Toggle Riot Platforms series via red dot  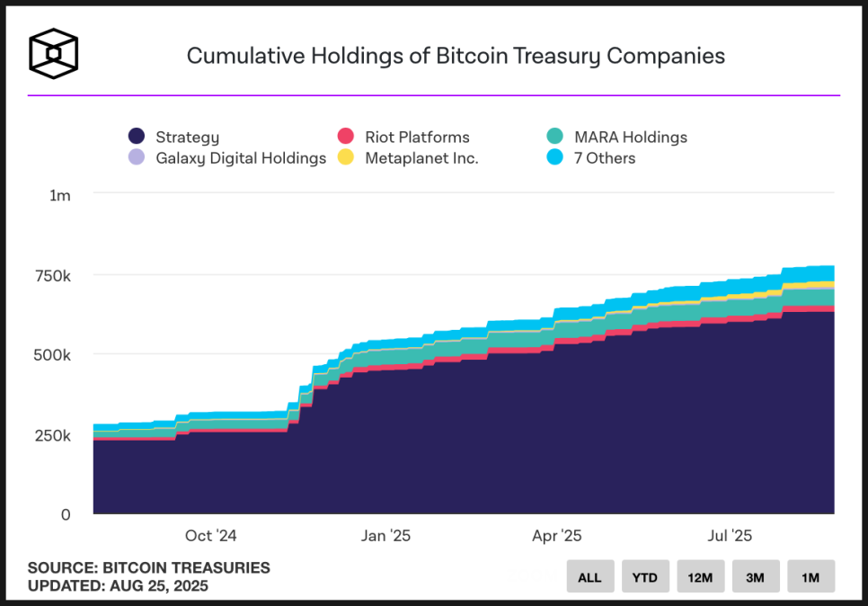tap(345, 136)
